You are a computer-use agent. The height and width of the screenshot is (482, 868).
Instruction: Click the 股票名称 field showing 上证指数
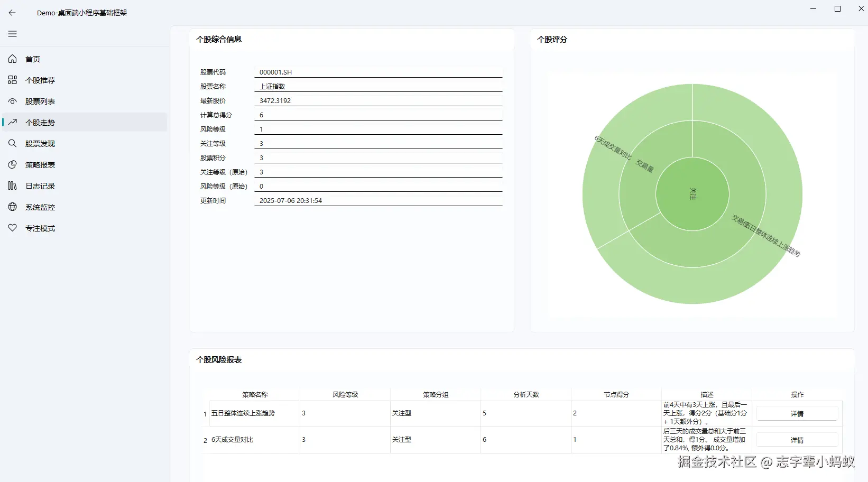[x=378, y=86]
